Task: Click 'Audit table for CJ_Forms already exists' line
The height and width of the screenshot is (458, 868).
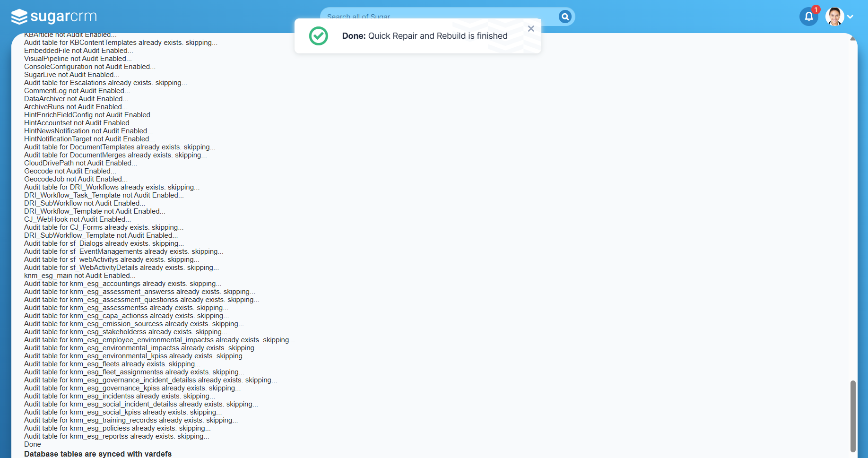Action: (104, 227)
